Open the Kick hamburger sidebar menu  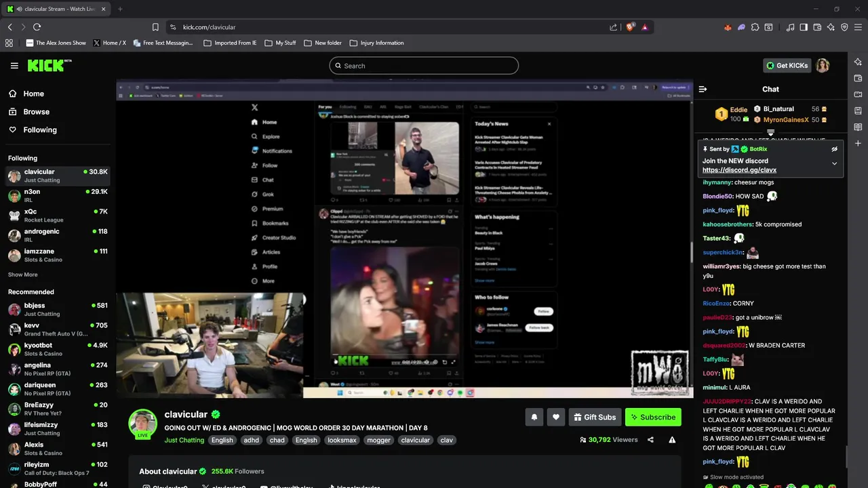(x=14, y=66)
